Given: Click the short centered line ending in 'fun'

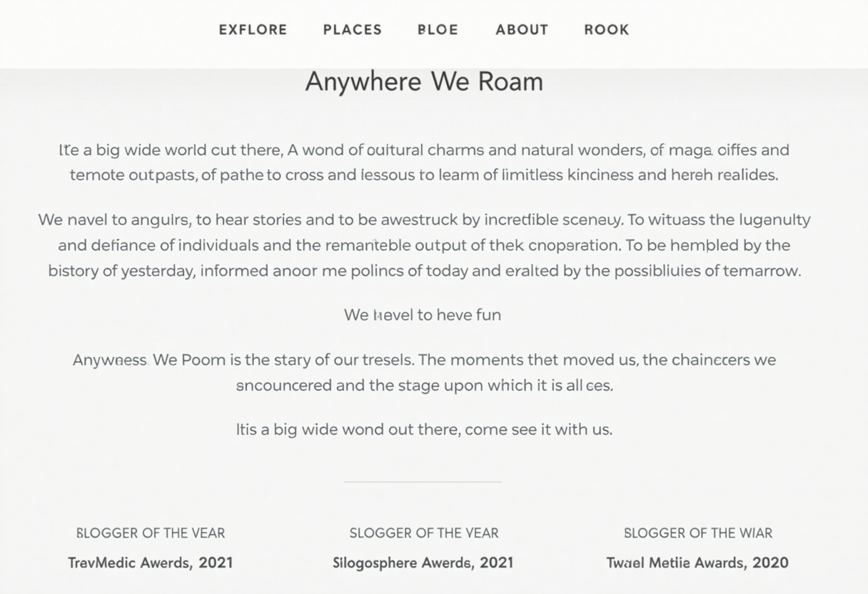Looking at the screenshot, I should (x=423, y=315).
